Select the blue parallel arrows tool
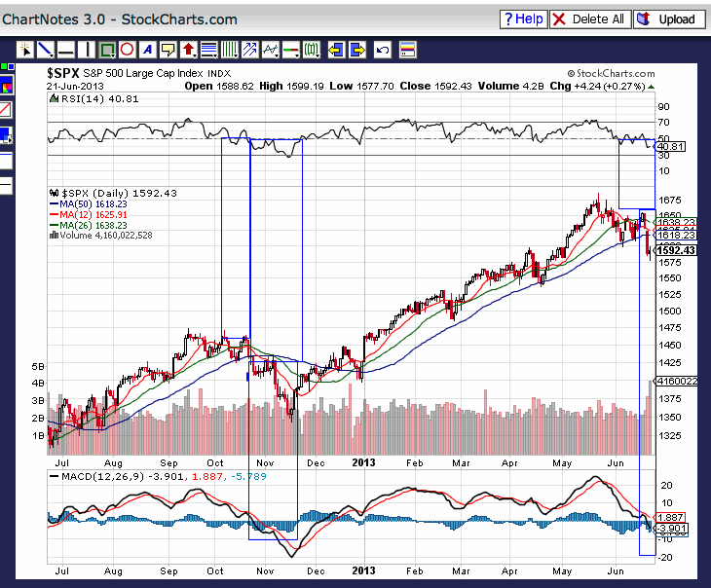 (250, 50)
